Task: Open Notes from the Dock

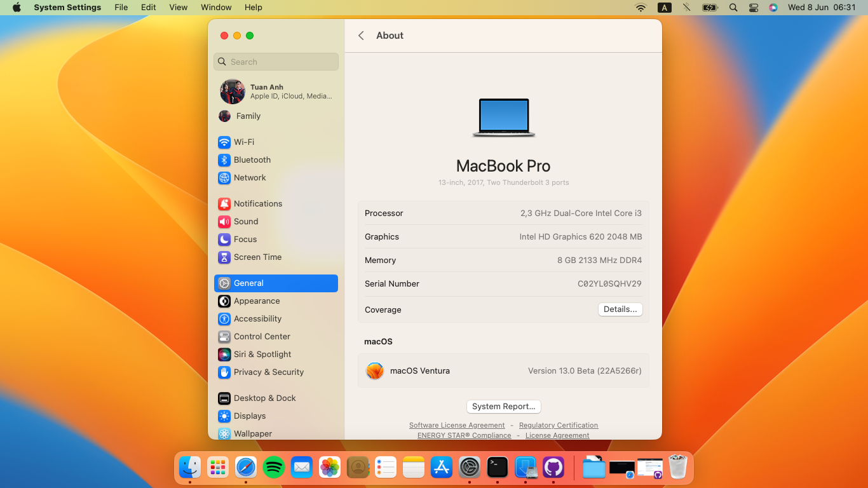Action: pos(414,468)
